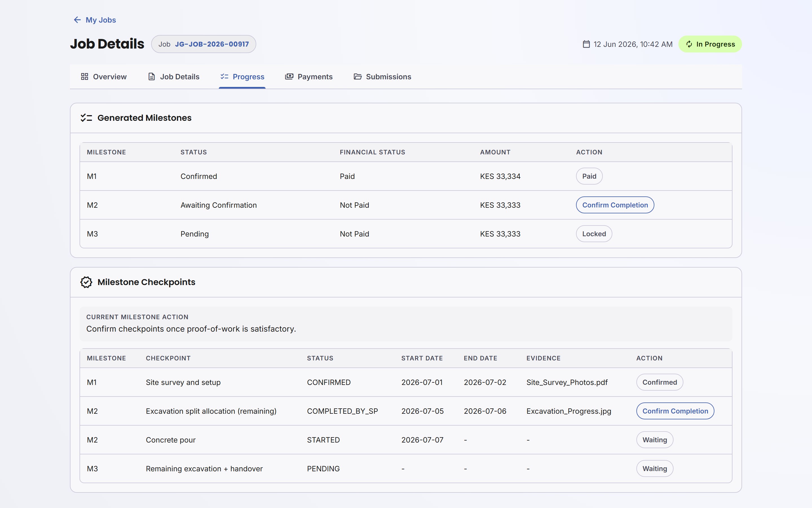The width and height of the screenshot is (812, 508).
Task: Click the Job Details document icon
Action: [152, 76]
